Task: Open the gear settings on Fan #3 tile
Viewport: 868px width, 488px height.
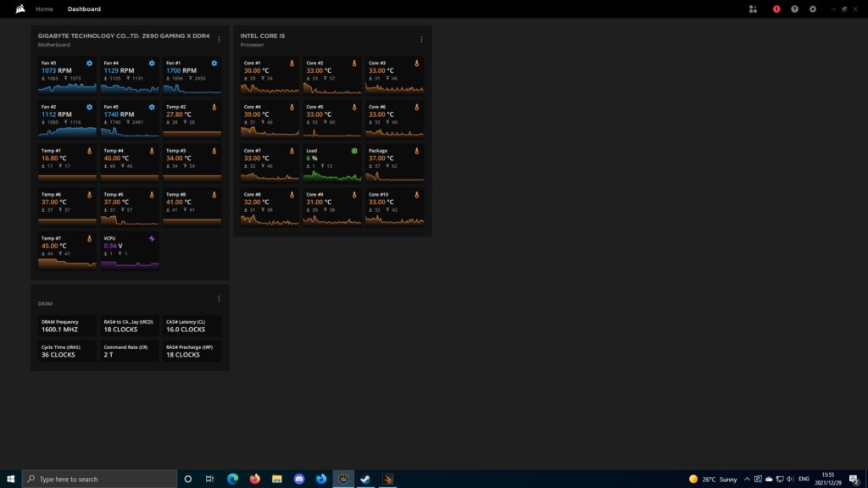Action: coord(89,63)
